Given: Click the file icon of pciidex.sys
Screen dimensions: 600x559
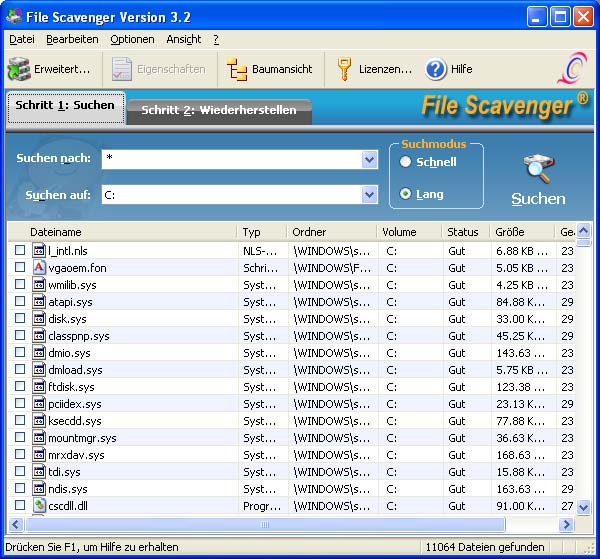Looking at the screenshot, I should click(39, 404).
